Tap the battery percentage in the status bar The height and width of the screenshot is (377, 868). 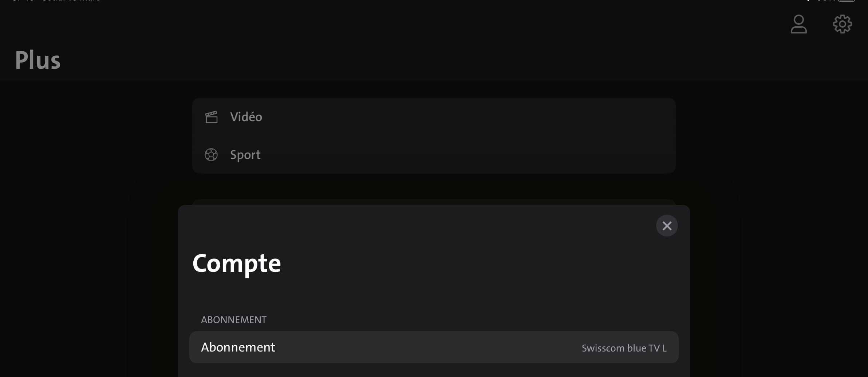point(826,1)
